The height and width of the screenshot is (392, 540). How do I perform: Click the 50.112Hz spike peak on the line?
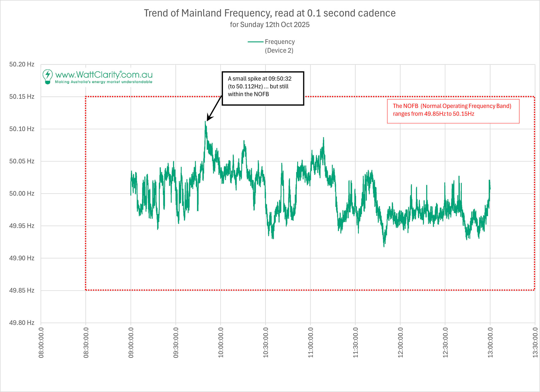pos(205,122)
